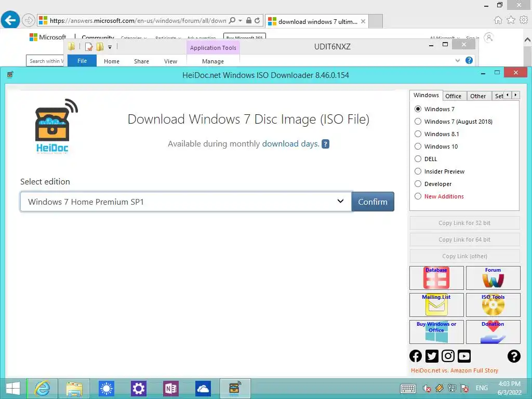The height and width of the screenshot is (399, 532).
Task: Click the HeiDoc treasure chest logo
Action: pyautogui.click(x=56, y=126)
